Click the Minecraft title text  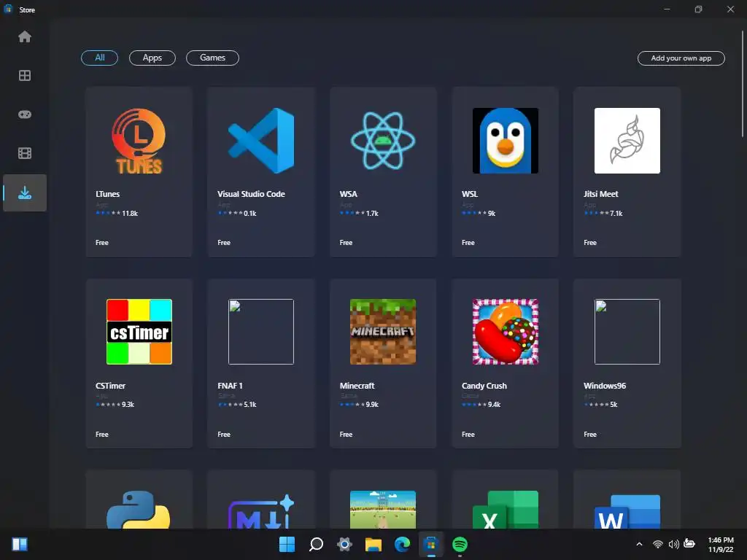click(357, 386)
